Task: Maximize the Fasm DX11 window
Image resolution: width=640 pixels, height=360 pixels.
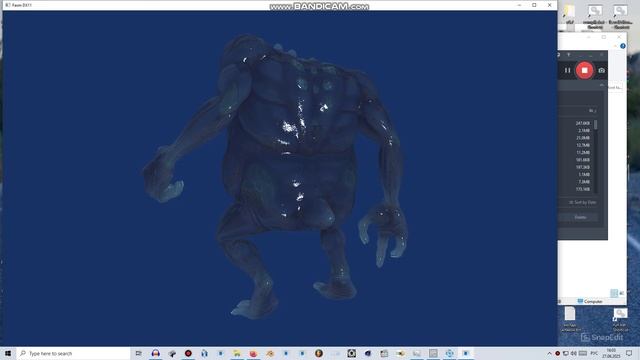Action: click(x=534, y=5)
